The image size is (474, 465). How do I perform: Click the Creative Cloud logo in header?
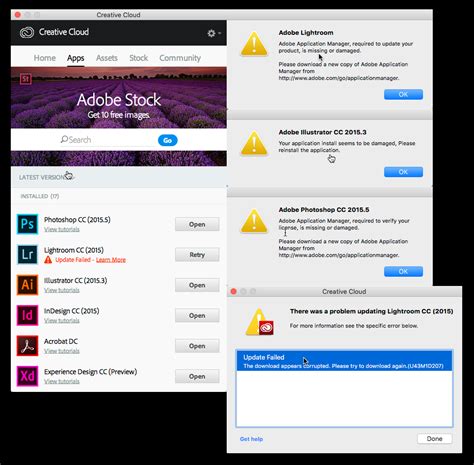tap(27, 32)
